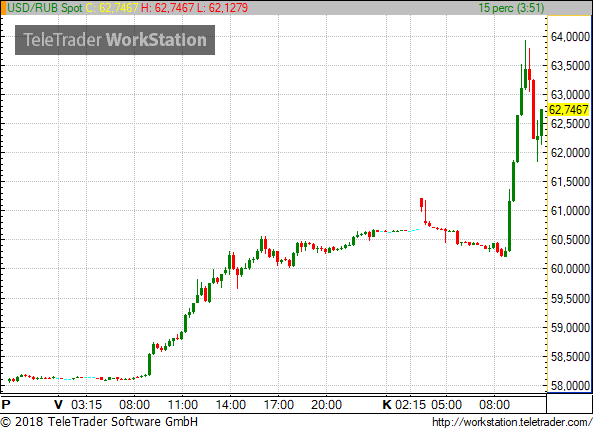Click the 60,5000 level on price axis
593x431 pixels.
tap(570, 240)
